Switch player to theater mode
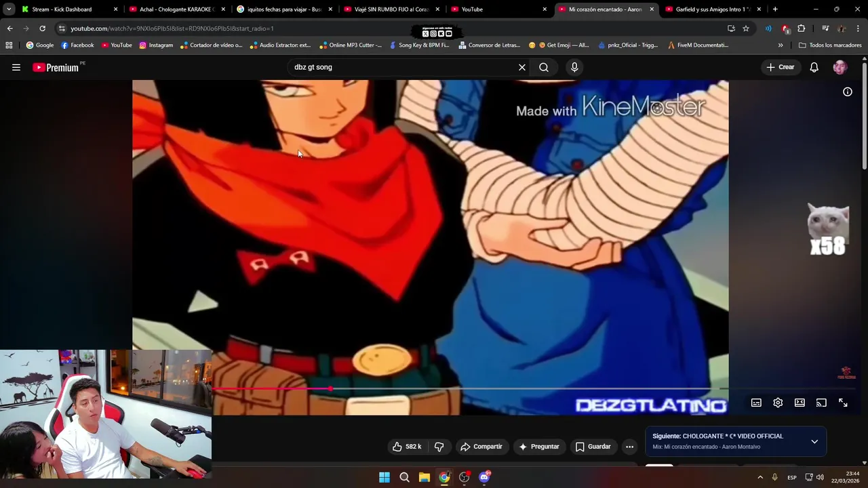Screen dimensions: 868x488 pyautogui.click(x=800, y=403)
